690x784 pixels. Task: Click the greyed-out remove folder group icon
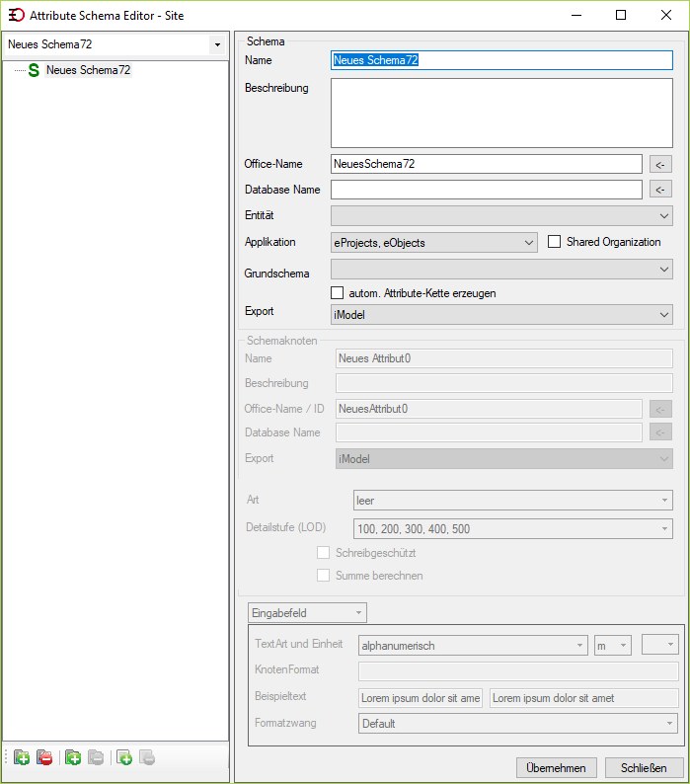pyautogui.click(x=96, y=758)
